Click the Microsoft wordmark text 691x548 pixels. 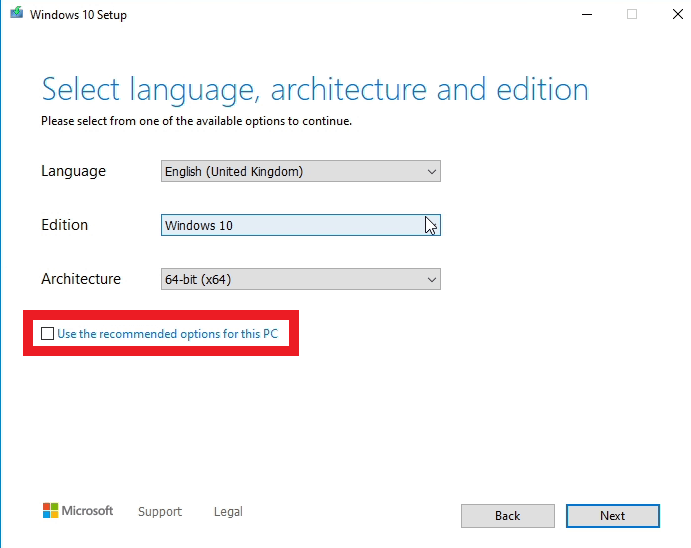87,511
